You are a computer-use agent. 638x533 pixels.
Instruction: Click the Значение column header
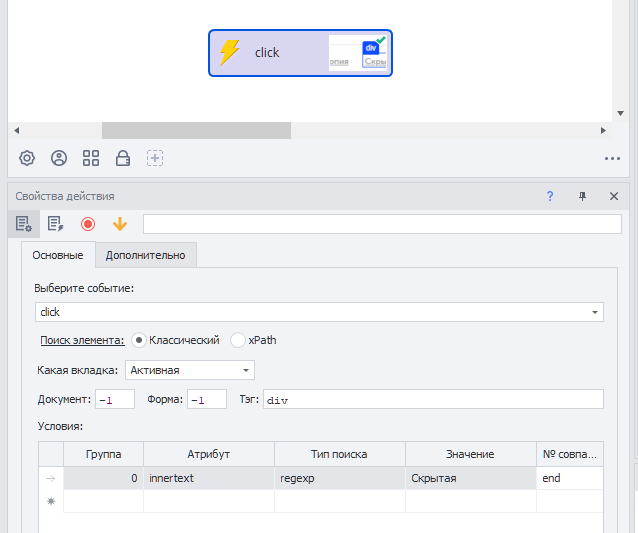pyautogui.click(x=470, y=454)
